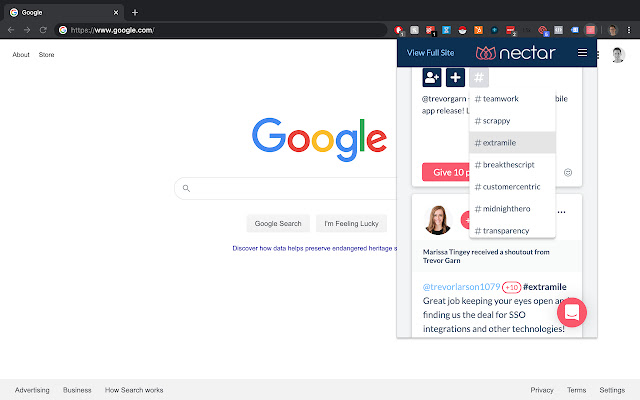Select #extramile from hashtag dropdown
640x400 pixels.
coord(512,143)
